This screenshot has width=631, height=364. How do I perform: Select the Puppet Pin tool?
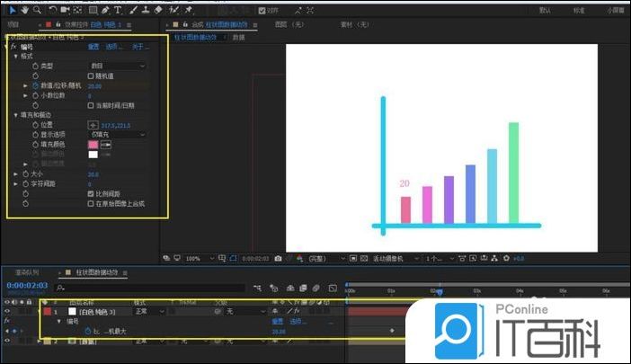coord(189,10)
